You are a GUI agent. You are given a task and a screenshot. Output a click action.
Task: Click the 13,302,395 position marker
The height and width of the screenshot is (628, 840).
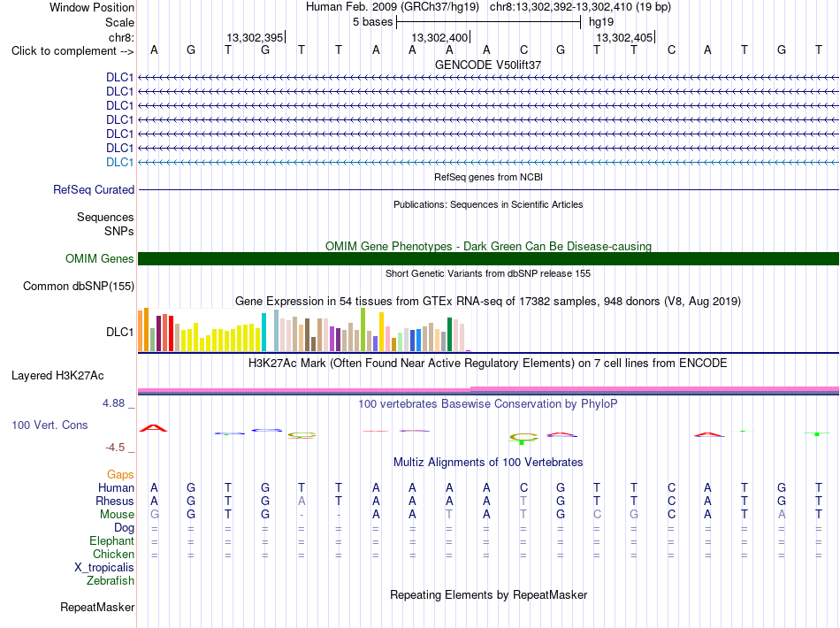[255, 37]
